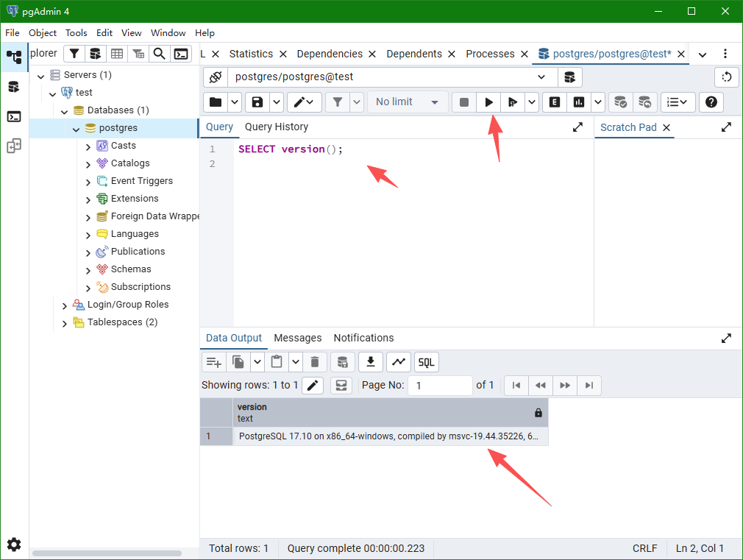The height and width of the screenshot is (560, 743).
Task: Click the Page No input field
Action: click(x=440, y=386)
